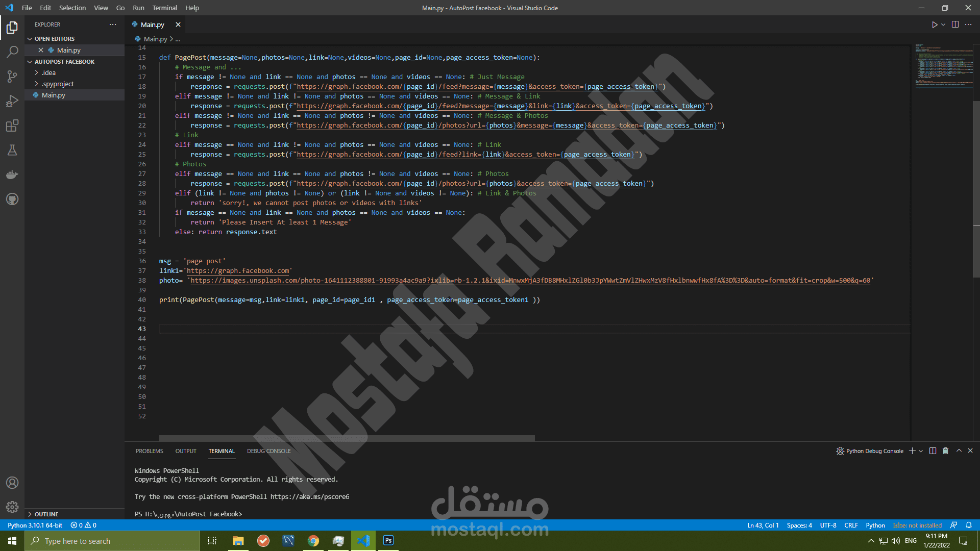Open the Run and Debug view

[x=12, y=101]
